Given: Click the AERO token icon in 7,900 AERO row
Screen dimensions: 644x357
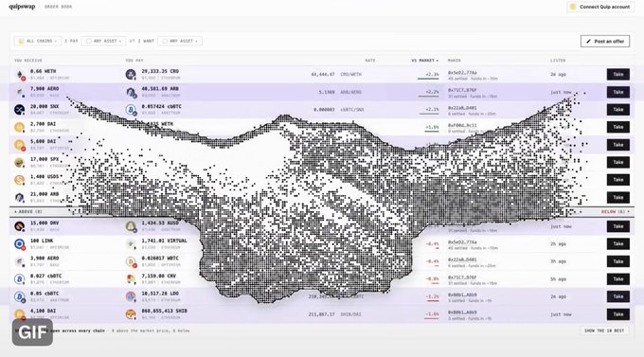Looking at the screenshot, I should point(20,93).
